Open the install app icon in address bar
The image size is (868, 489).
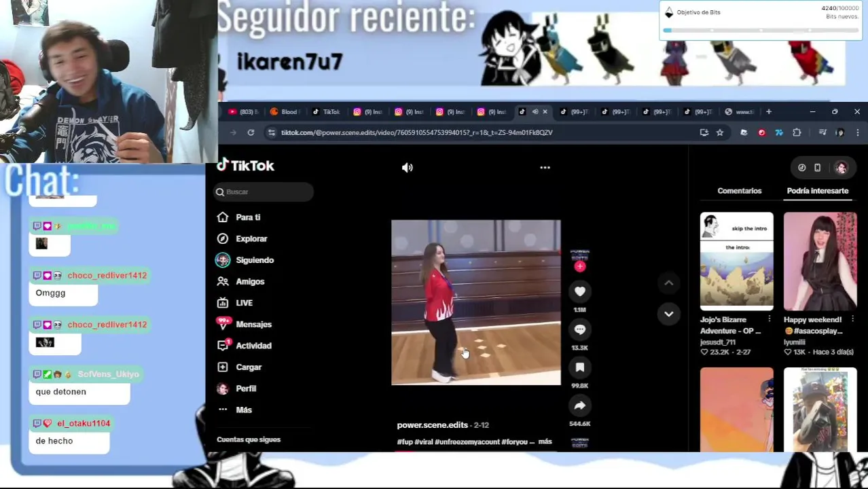tap(704, 132)
